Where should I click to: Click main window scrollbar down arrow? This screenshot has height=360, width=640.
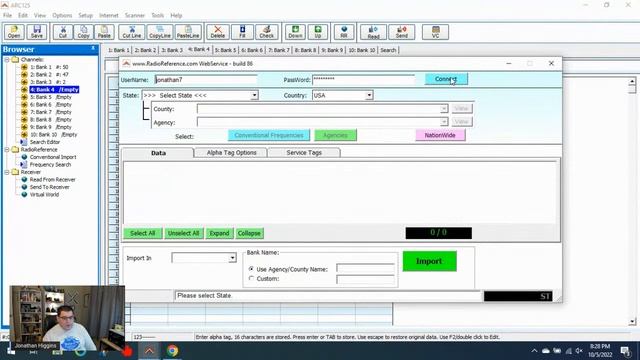click(632, 322)
